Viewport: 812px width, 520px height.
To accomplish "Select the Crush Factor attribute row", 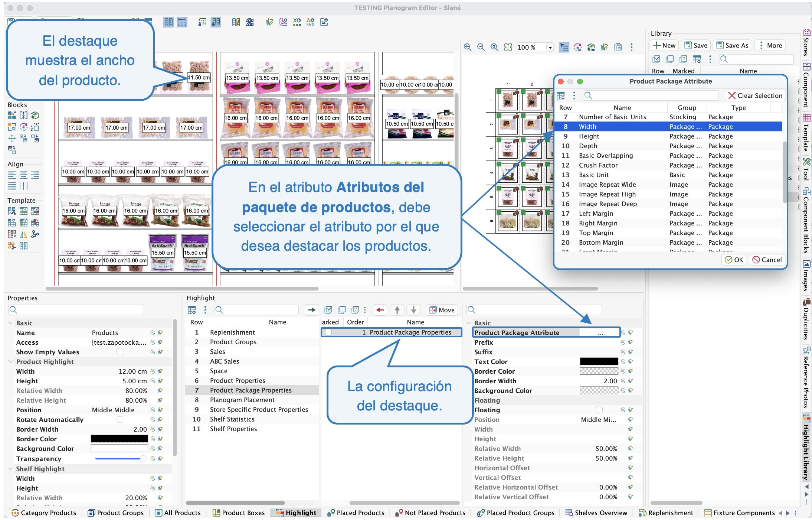I will pyautogui.click(x=668, y=165).
